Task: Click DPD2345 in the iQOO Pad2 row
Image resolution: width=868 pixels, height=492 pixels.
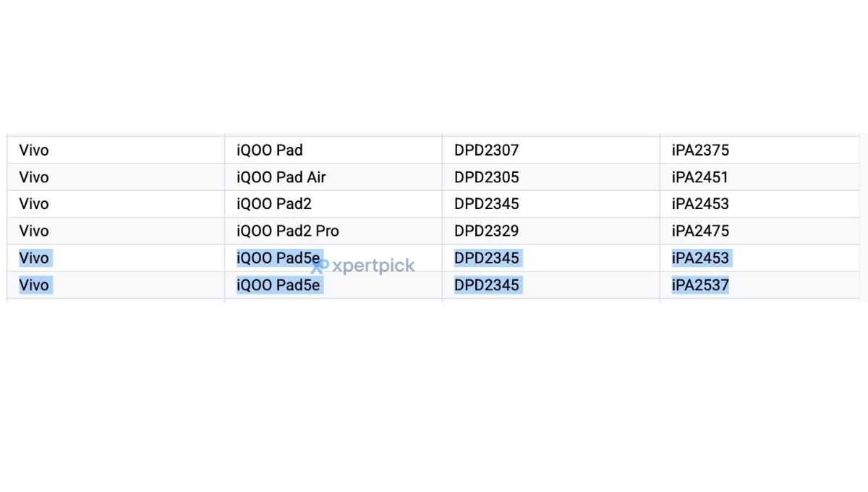Action: pyautogui.click(x=487, y=204)
